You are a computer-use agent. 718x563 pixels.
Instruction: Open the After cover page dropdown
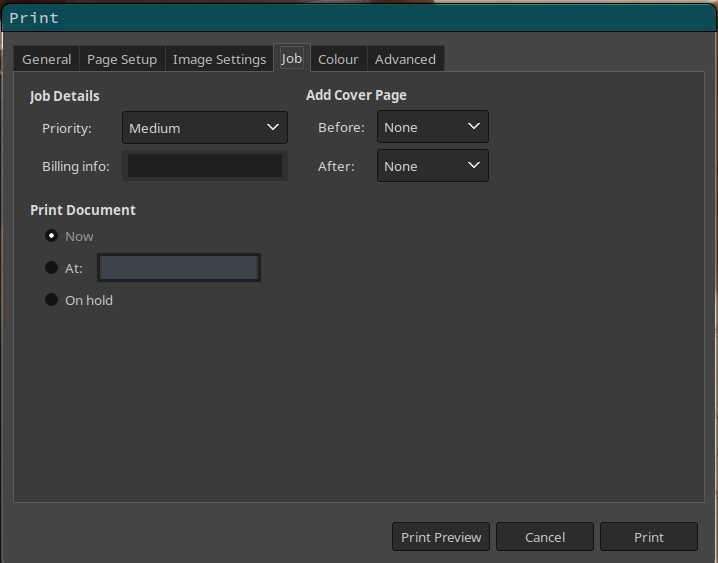pos(432,166)
